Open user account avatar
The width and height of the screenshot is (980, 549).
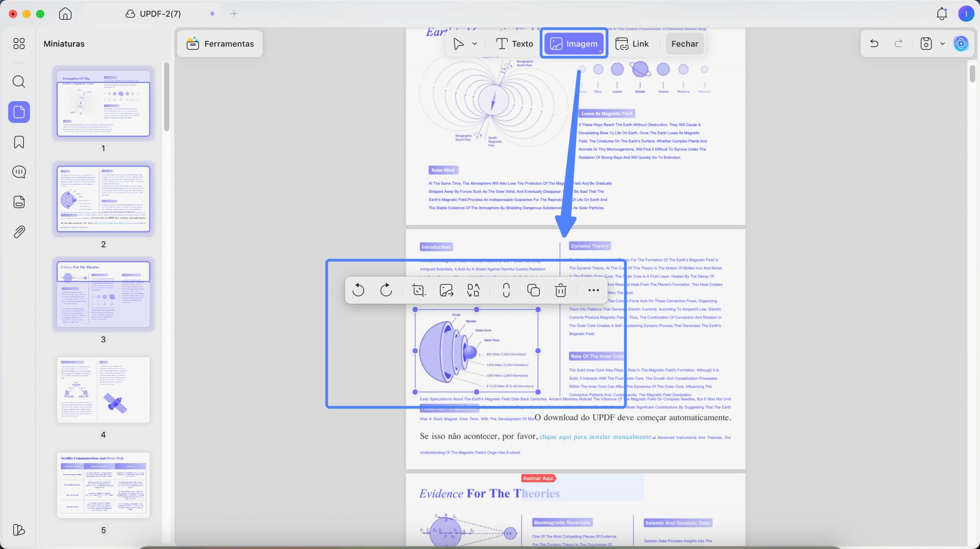966,14
